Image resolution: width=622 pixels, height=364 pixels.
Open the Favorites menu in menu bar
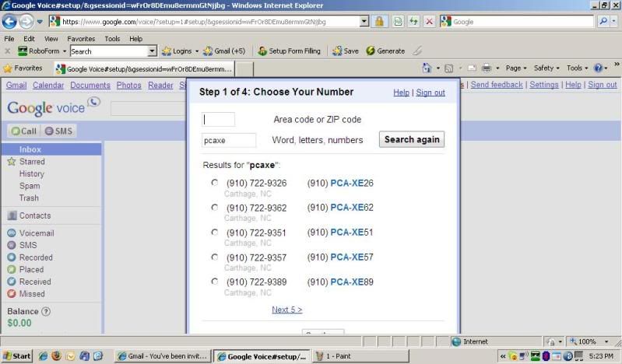pyautogui.click(x=81, y=38)
